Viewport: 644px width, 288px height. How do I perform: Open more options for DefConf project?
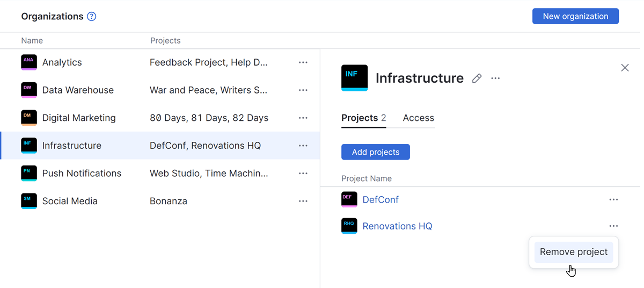coord(613,199)
